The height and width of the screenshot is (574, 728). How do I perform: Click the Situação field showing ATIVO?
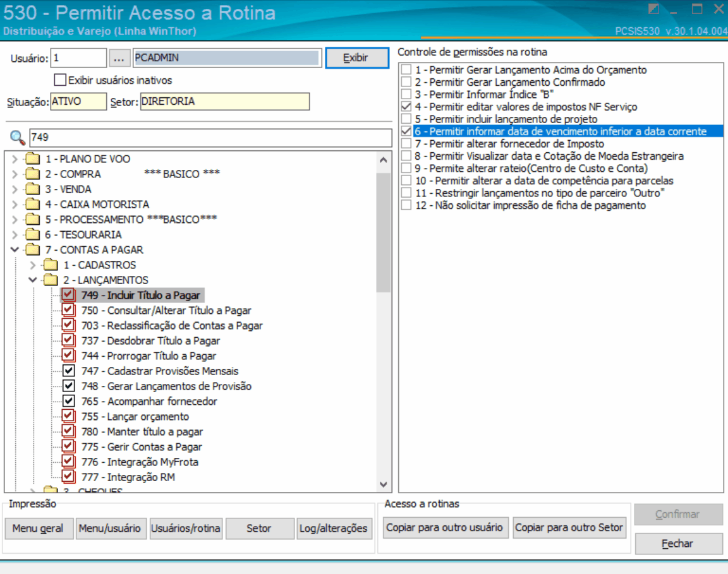click(78, 101)
